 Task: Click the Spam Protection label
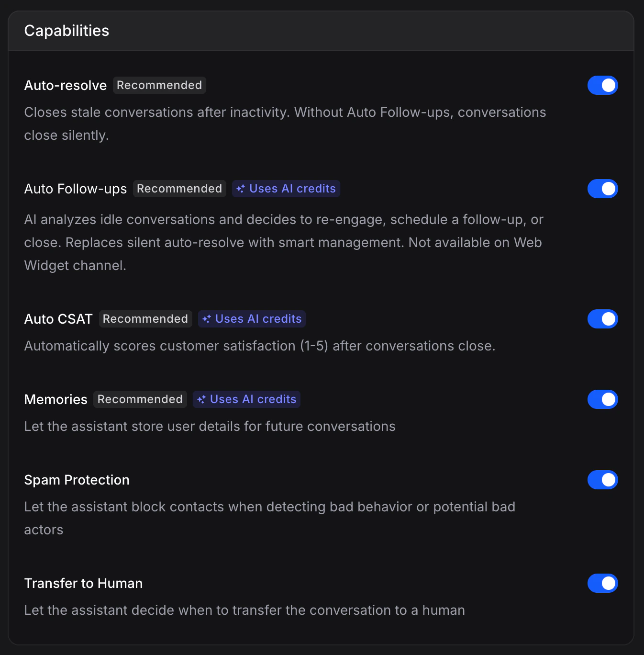click(x=77, y=480)
